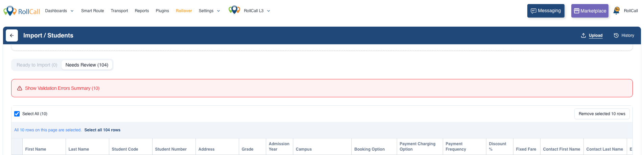Click the Student Code column header
Viewport: 644px width, 155px height.
(125, 149)
